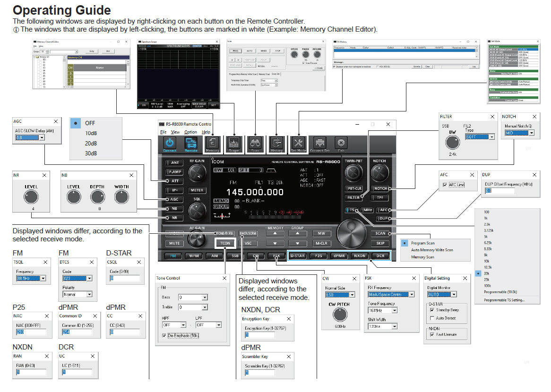Click the Scan binoculars icon
The width and height of the screenshot is (551, 392).
(x=256, y=144)
